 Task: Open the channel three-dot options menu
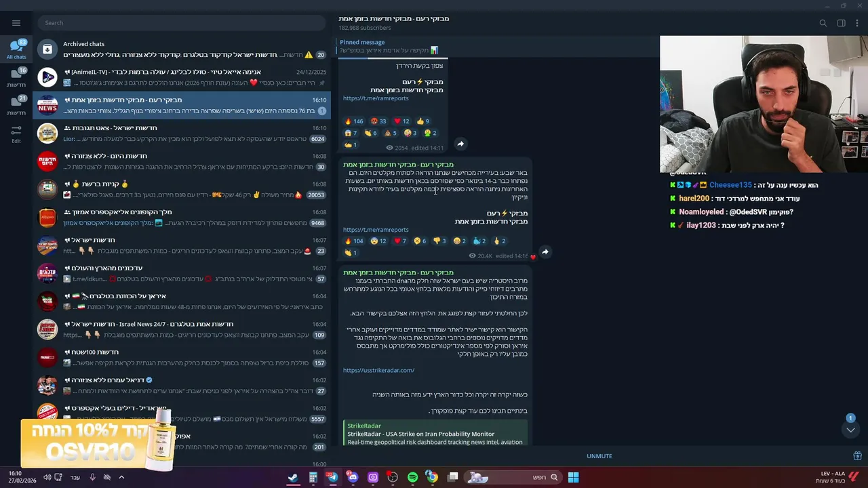[x=856, y=23]
